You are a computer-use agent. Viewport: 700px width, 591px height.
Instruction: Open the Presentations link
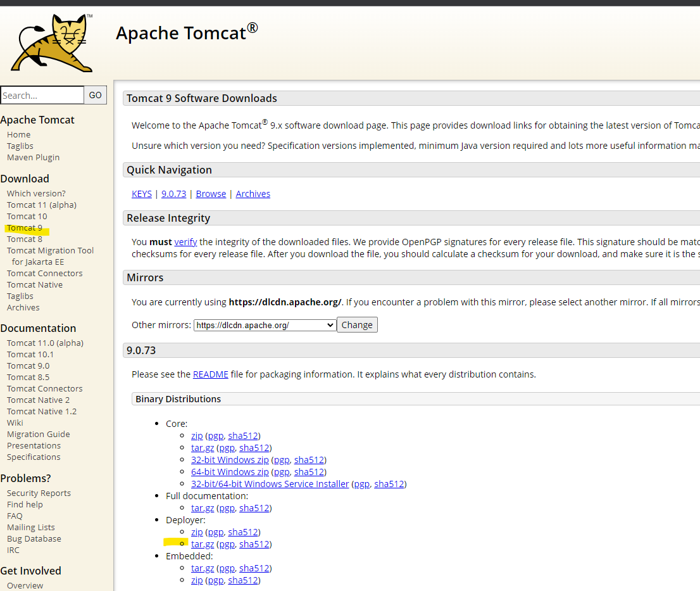click(34, 445)
